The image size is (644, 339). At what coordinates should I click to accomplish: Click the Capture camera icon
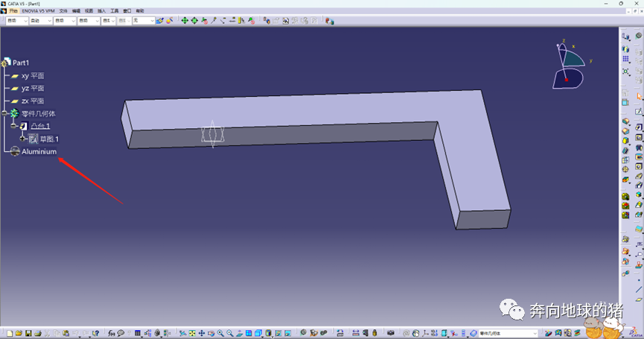pyautogui.click(x=391, y=333)
